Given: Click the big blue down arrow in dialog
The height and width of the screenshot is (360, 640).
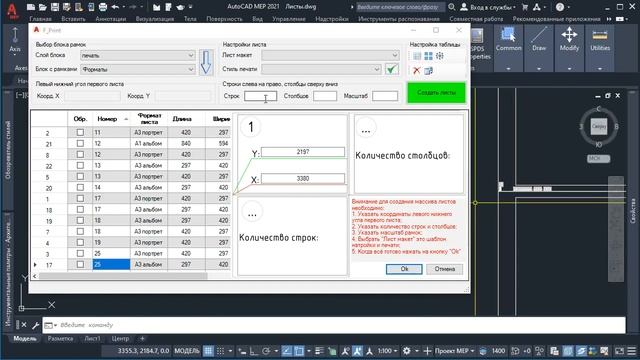Looking at the screenshot, I should coord(206,62).
